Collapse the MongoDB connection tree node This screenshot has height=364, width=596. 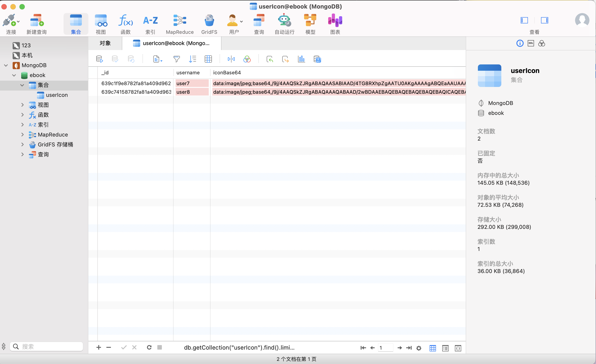pyautogui.click(x=6, y=65)
